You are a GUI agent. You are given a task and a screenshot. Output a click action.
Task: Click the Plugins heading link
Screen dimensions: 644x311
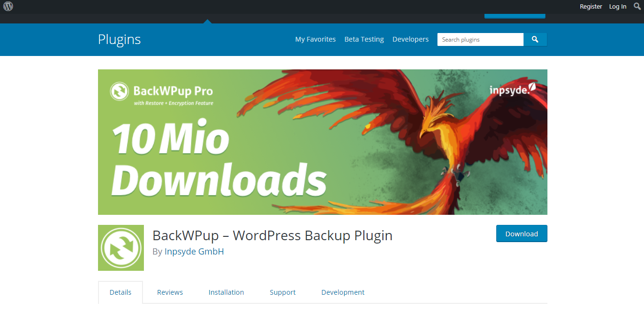click(119, 40)
